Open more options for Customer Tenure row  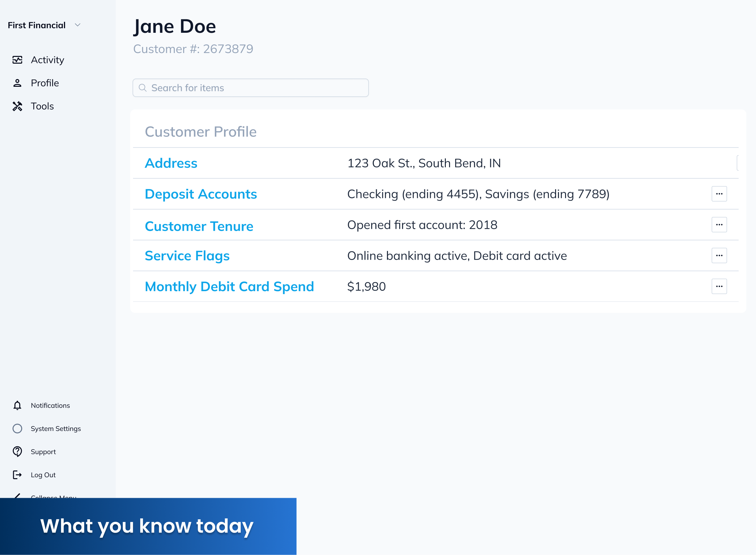[719, 225]
